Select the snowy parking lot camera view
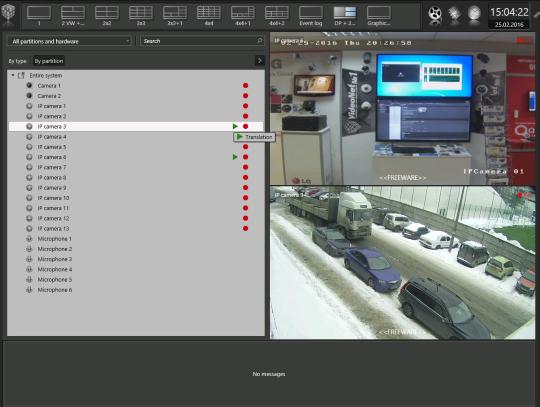This screenshot has width=540, height=407. point(403,262)
